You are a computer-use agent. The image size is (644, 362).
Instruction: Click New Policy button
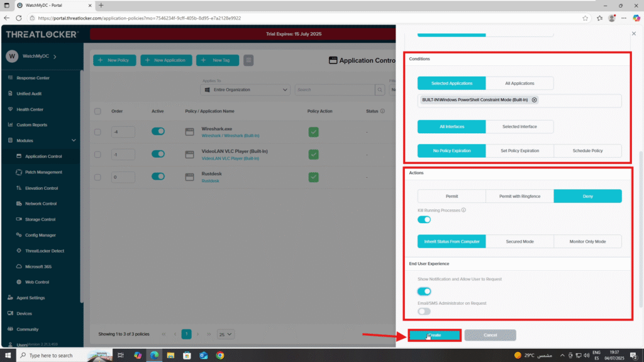tap(114, 60)
